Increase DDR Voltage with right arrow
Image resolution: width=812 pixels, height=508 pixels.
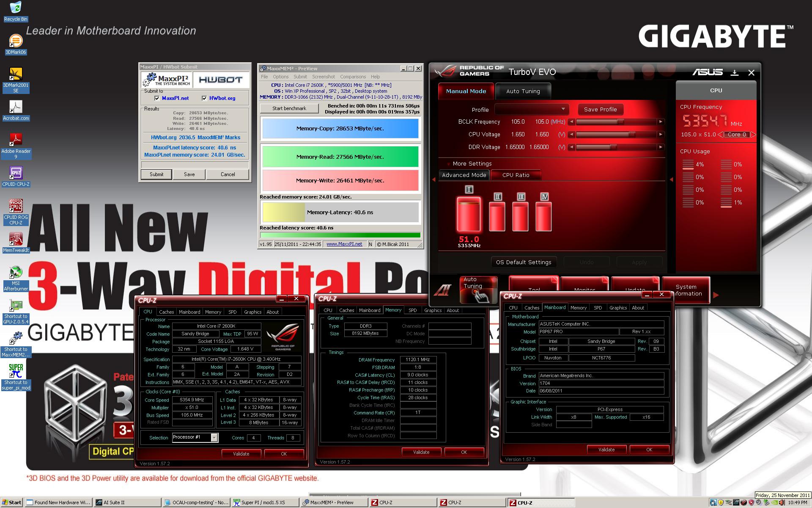[x=661, y=147]
